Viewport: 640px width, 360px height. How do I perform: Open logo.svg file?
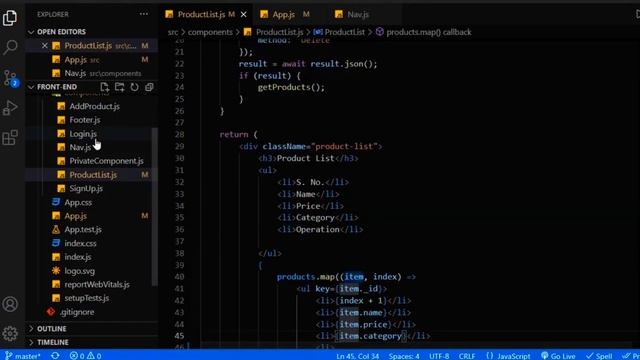coord(79,271)
